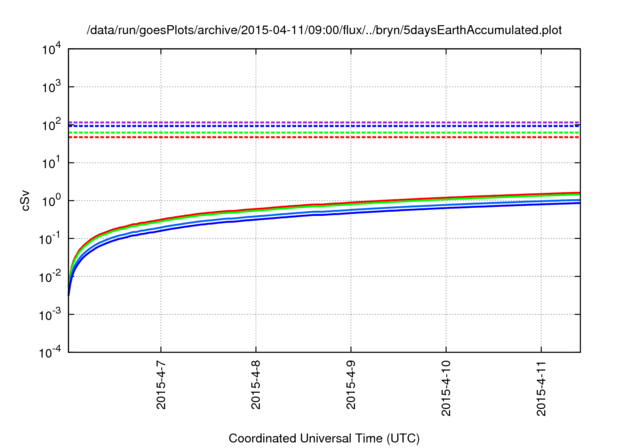Select the 2015-4-7 date tick label
This screenshot has width=640, height=448.
point(161,385)
